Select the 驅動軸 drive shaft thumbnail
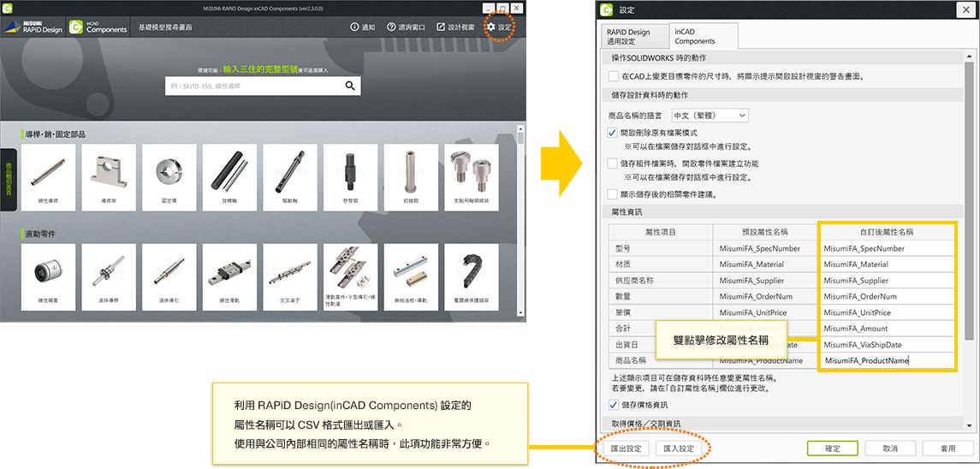This screenshot has height=469, width=980. (290, 178)
